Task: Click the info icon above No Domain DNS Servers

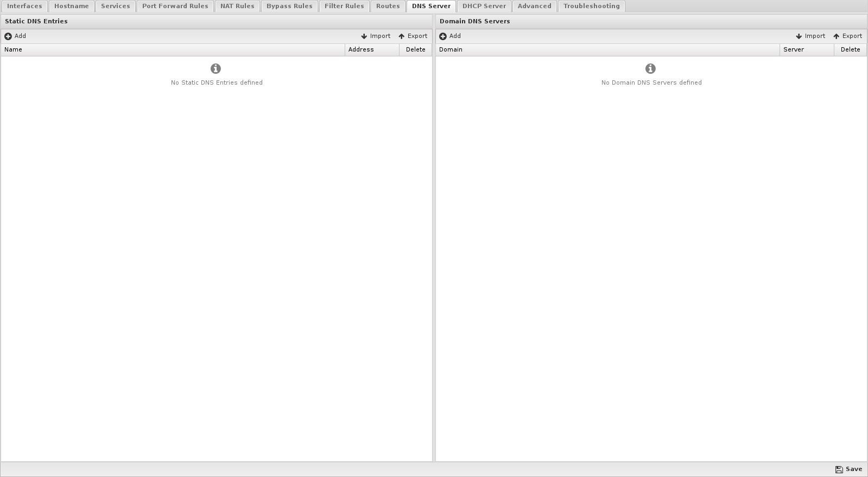Action: (x=650, y=69)
